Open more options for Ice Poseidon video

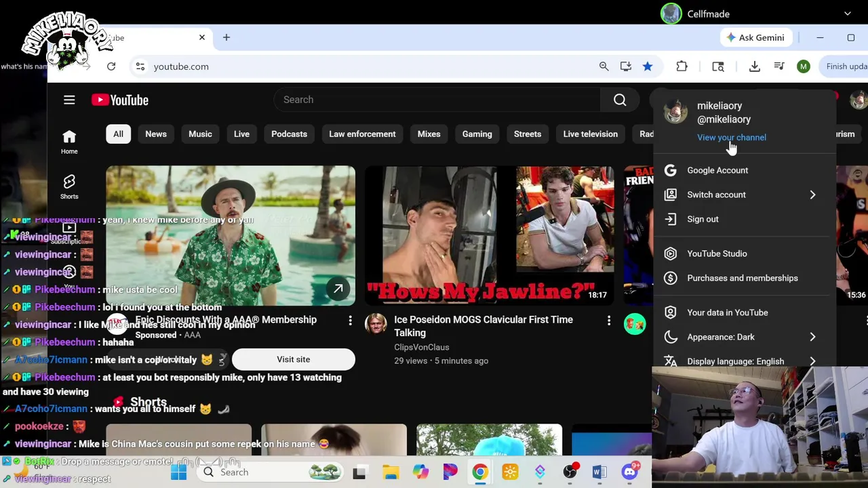(x=609, y=321)
